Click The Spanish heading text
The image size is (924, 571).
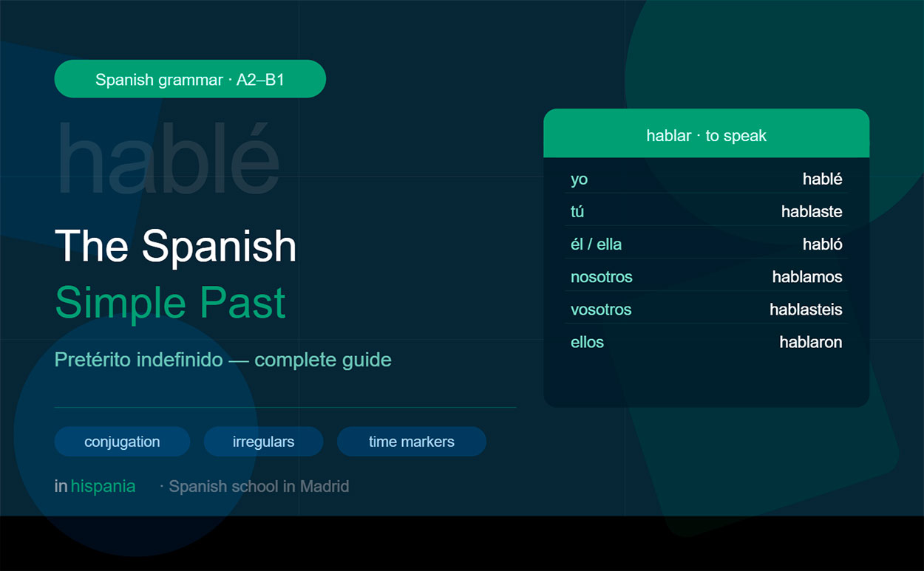click(x=177, y=246)
